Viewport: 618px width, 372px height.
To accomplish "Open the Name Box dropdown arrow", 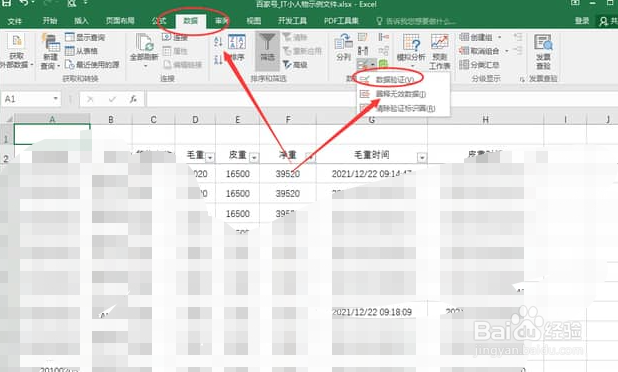I will [56, 99].
